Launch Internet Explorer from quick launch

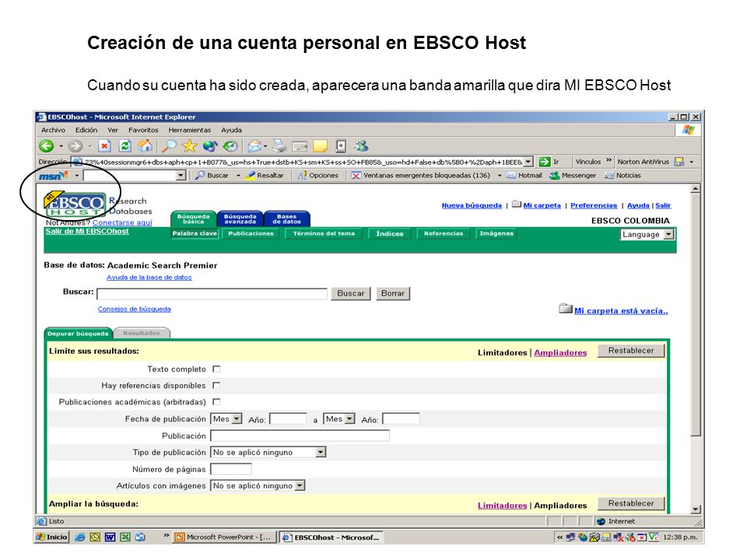pos(80,537)
